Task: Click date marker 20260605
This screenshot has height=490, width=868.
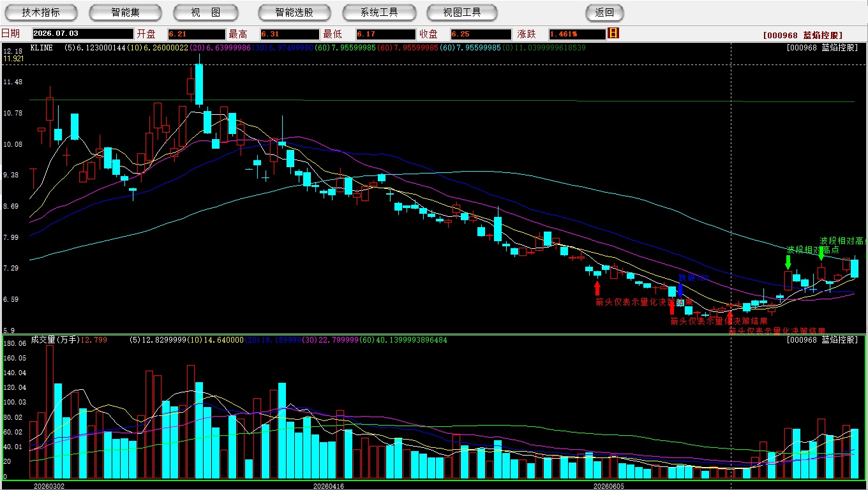Action: pyautogui.click(x=609, y=486)
